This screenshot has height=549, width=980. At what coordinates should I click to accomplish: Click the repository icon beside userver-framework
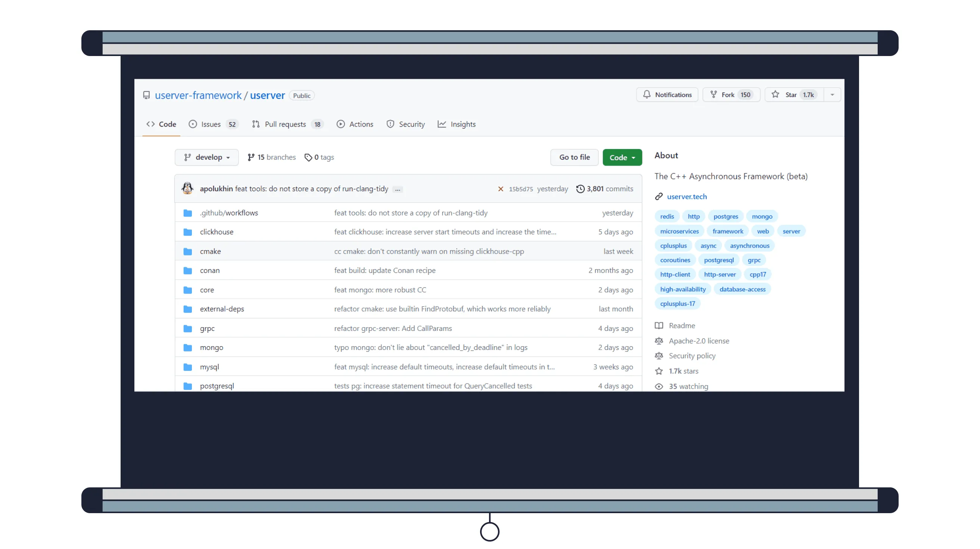coord(146,95)
